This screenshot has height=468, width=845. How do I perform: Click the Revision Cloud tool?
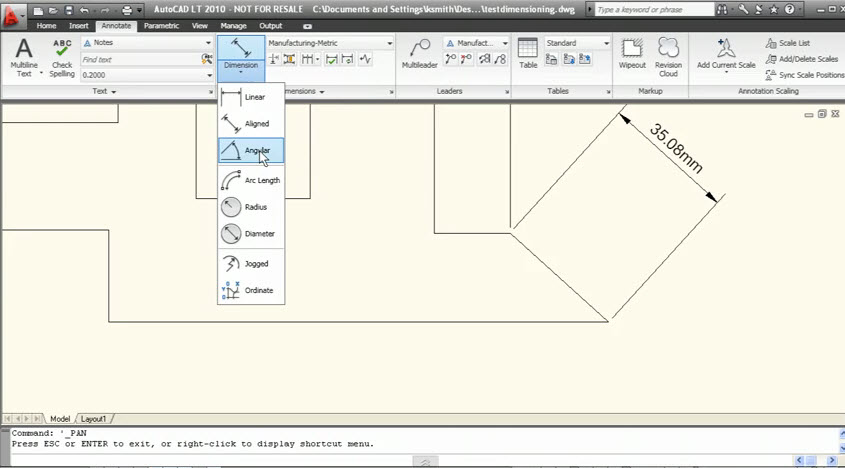pyautogui.click(x=668, y=57)
